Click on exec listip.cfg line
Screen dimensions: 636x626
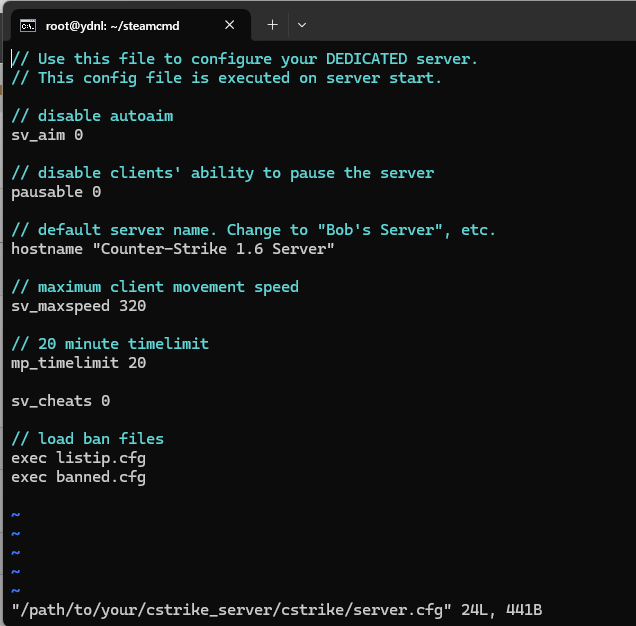78,458
